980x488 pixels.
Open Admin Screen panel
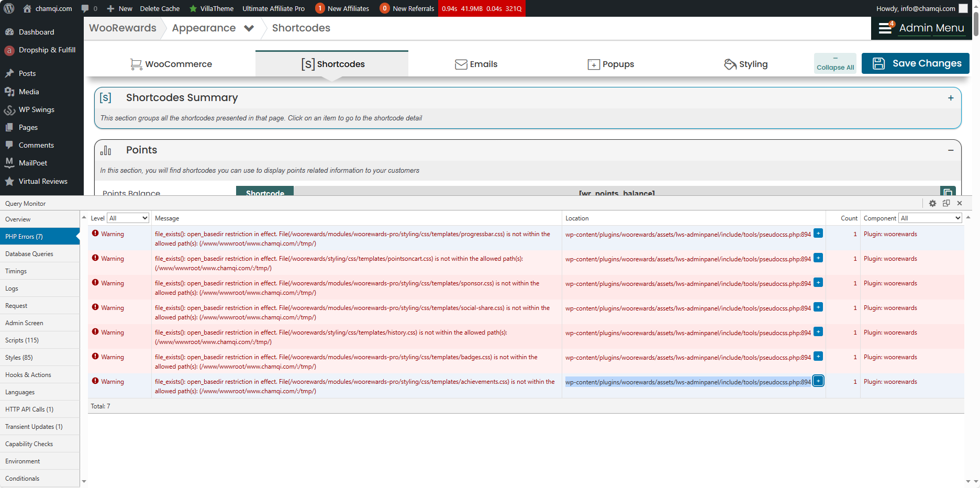(x=40, y=323)
